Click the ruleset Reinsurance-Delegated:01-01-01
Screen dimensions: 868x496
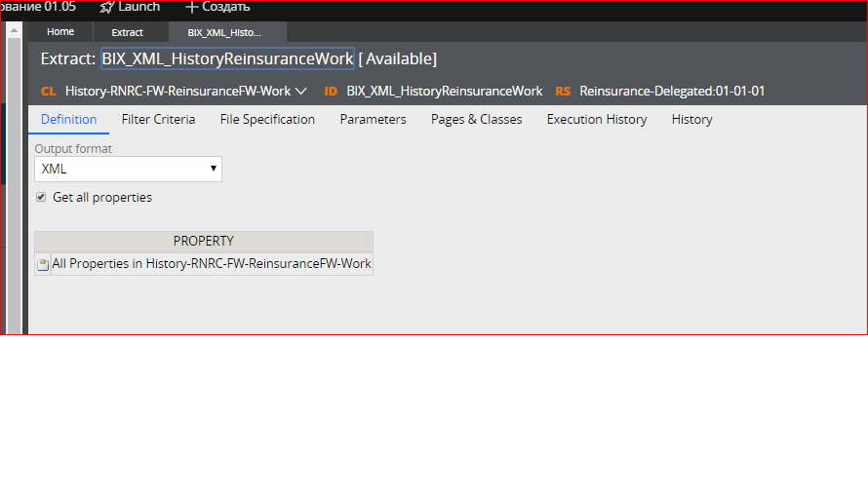672,92
